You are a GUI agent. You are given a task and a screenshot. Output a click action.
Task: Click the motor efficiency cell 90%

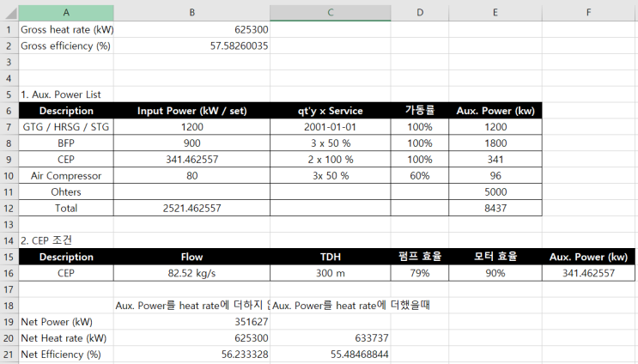click(x=495, y=273)
